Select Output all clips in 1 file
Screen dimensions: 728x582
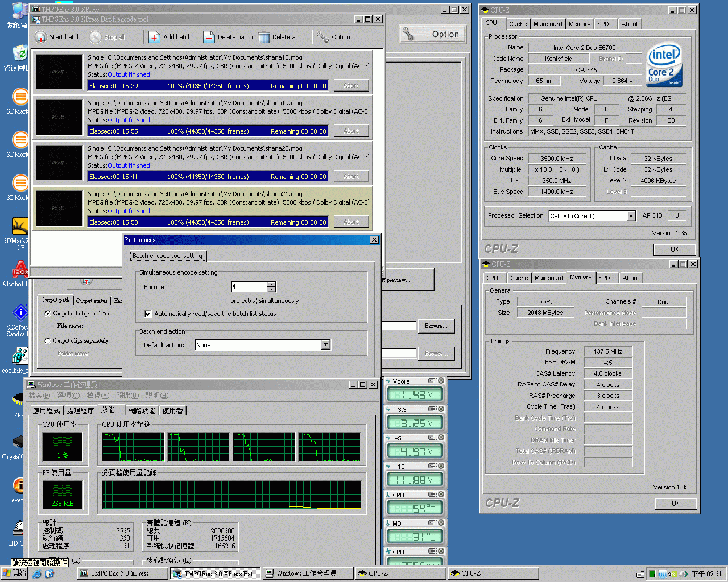coord(47,313)
